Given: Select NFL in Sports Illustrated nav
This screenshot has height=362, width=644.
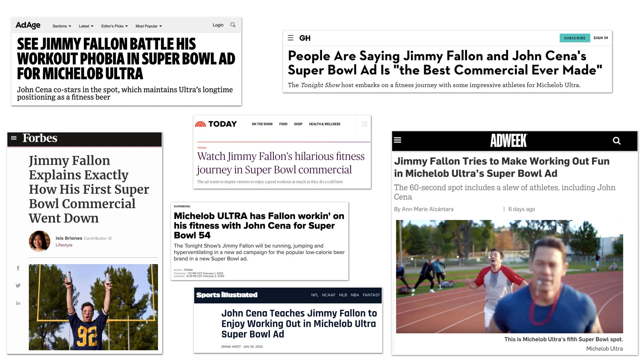Looking at the screenshot, I should (315, 295).
